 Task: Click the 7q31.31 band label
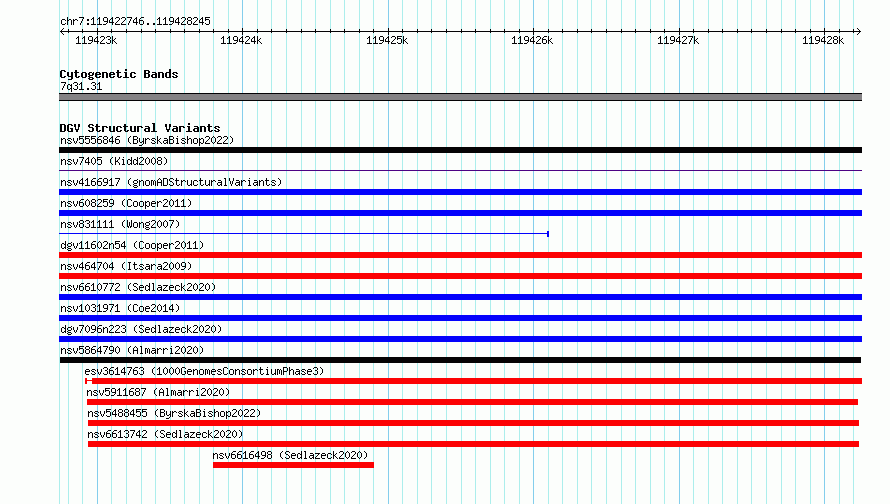coord(81,86)
